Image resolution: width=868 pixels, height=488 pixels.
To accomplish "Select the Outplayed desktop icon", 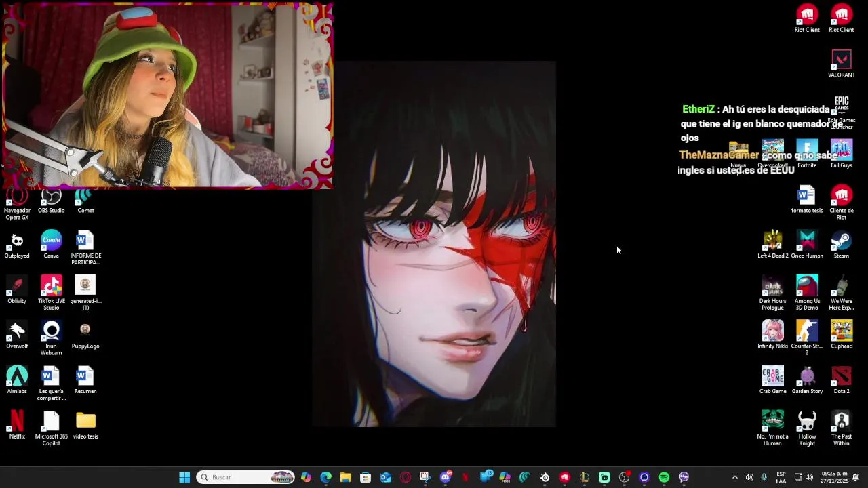I will pos(17,245).
